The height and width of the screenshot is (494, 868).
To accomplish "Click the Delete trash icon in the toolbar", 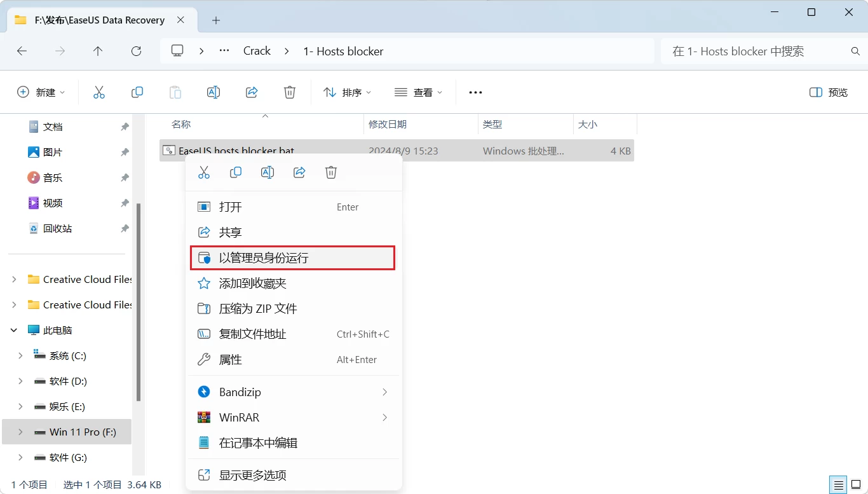I will pos(290,92).
